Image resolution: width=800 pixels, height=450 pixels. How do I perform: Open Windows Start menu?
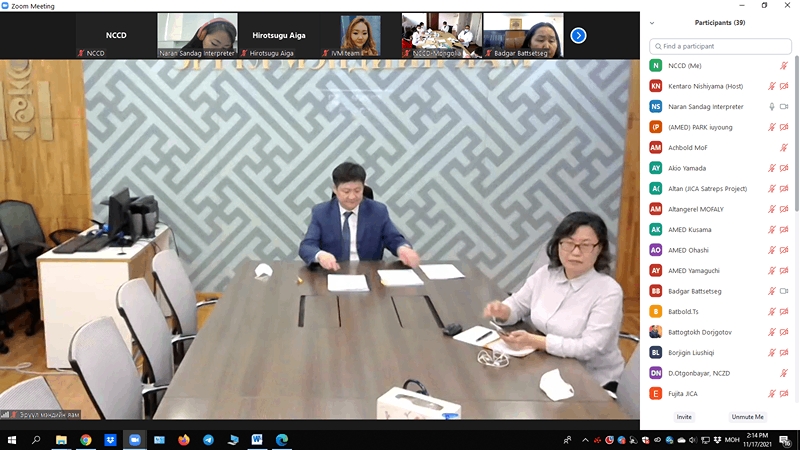click(x=12, y=440)
